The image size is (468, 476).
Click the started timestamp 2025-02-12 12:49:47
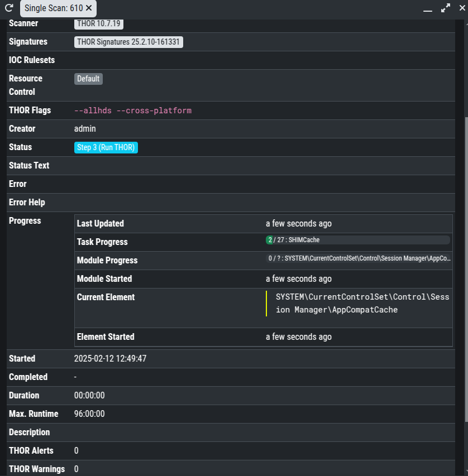coord(110,359)
